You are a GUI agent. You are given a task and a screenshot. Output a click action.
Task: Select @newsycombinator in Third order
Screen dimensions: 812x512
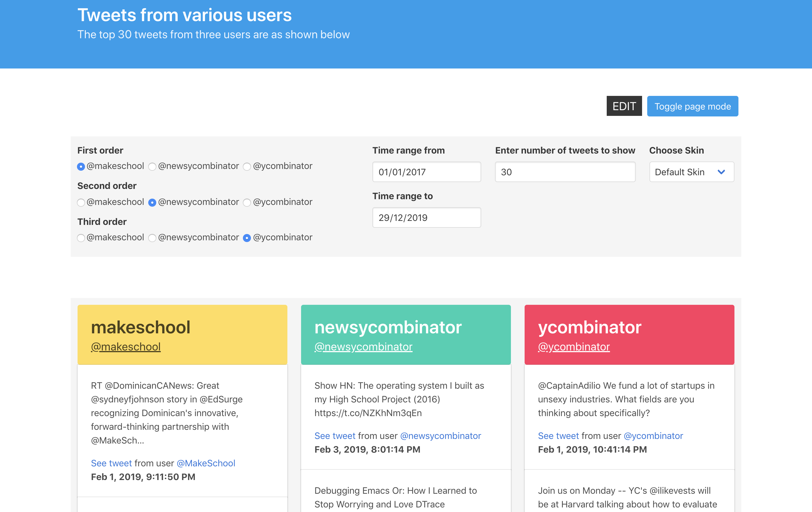pyautogui.click(x=153, y=238)
